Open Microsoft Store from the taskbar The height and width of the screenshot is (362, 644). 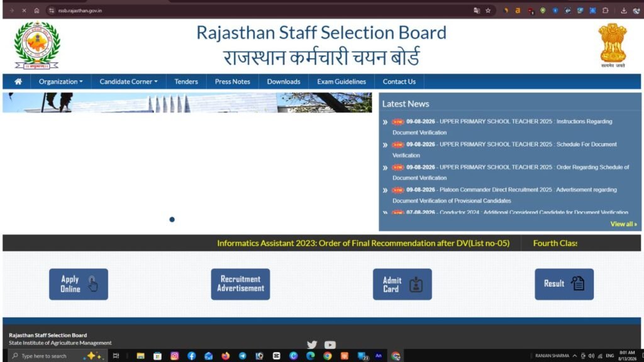(x=157, y=356)
